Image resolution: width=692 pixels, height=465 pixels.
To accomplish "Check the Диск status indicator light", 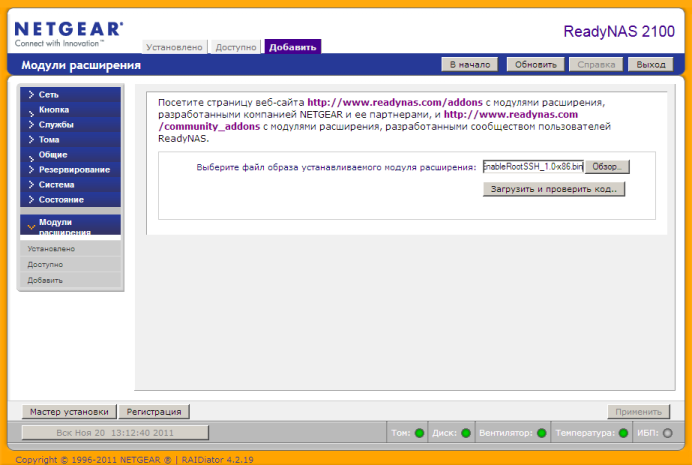I will pos(466,433).
